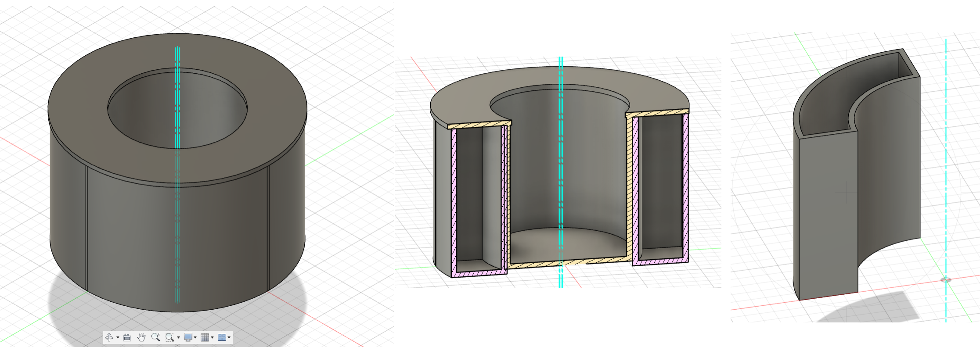Click the Zoom Window magnifier icon
The image size is (980, 347).
click(x=169, y=337)
